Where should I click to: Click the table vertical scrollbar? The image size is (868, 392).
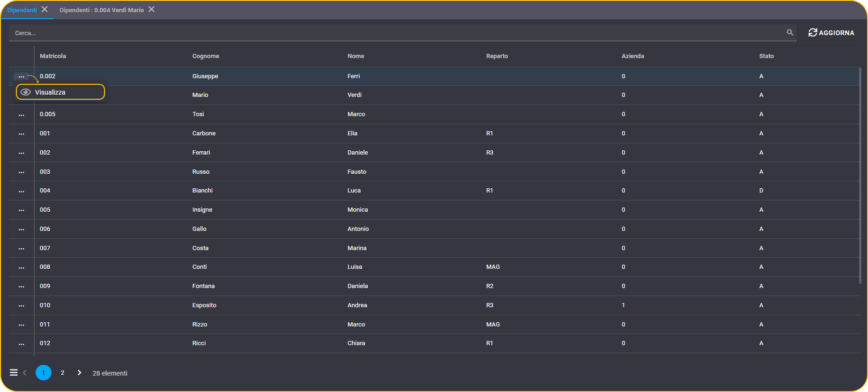click(860, 176)
